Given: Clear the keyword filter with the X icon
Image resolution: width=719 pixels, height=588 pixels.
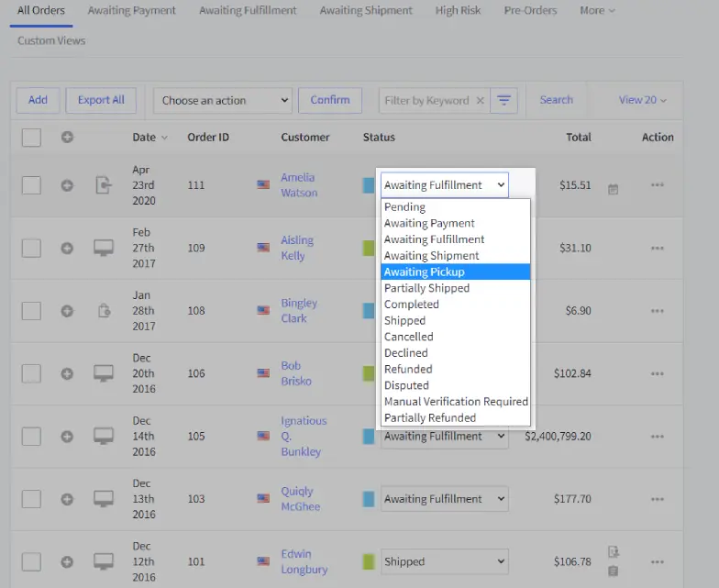Looking at the screenshot, I should pyautogui.click(x=480, y=101).
